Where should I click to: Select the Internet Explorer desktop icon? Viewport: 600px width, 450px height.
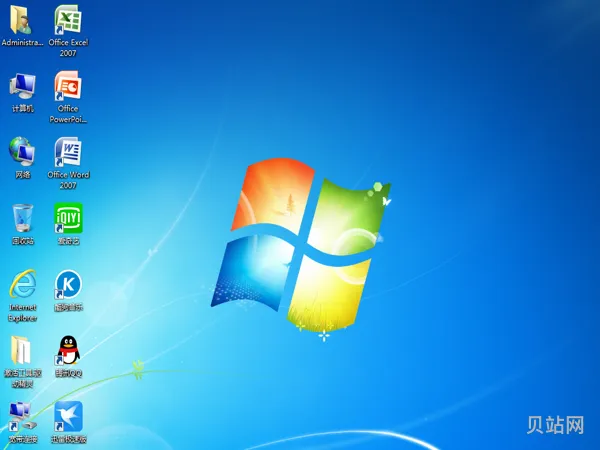click(23, 284)
